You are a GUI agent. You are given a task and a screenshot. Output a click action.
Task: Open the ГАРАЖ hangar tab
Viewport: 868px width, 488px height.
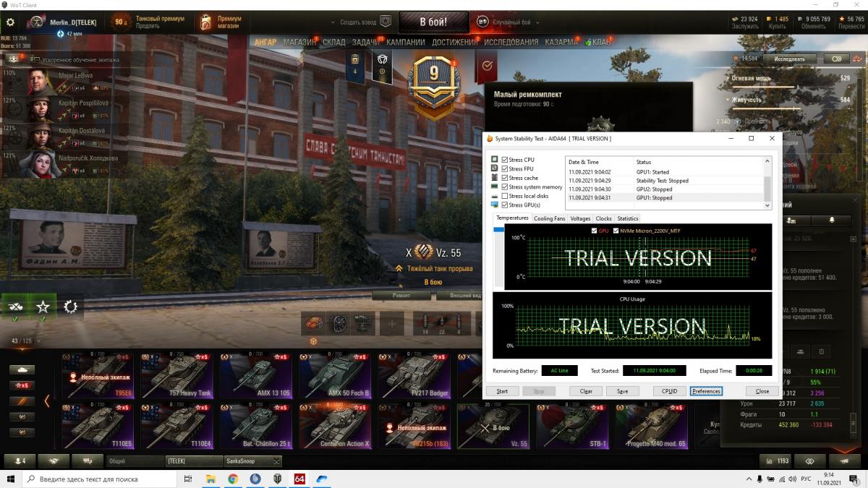pyautogui.click(x=265, y=42)
